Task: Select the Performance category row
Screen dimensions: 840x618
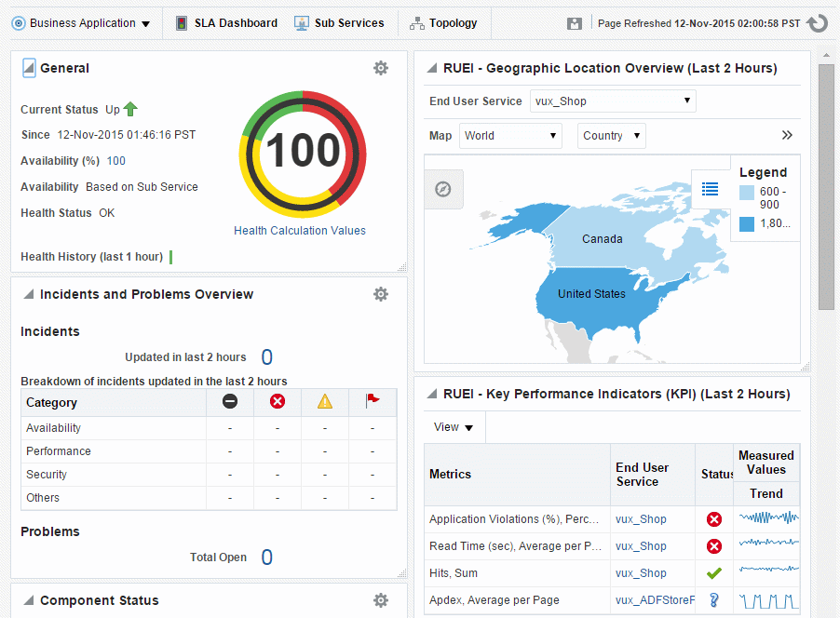Action: (209, 451)
